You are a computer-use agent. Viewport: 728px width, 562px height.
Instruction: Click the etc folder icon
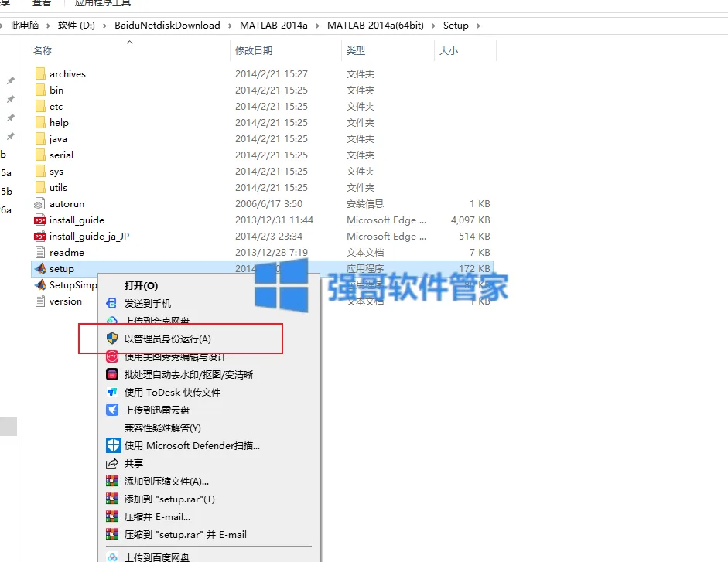pos(40,106)
